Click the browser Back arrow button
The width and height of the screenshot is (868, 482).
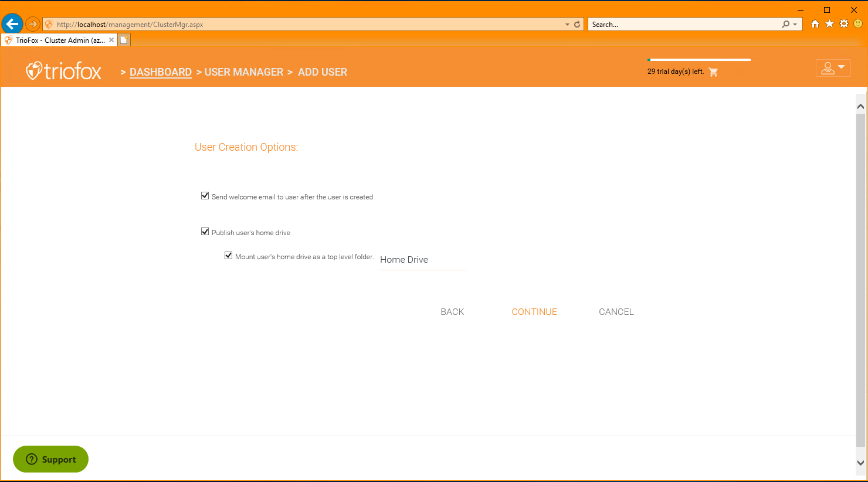(12, 24)
